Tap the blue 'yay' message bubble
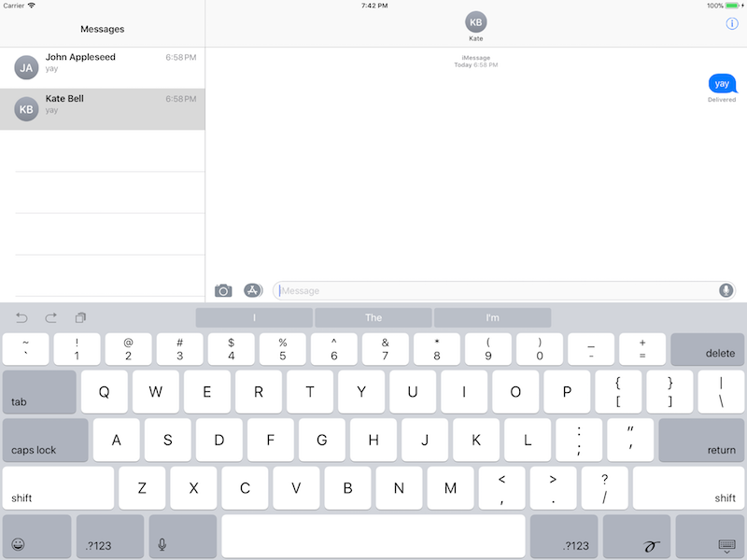The height and width of the screenshot is (560, 747). pos(722,83)
